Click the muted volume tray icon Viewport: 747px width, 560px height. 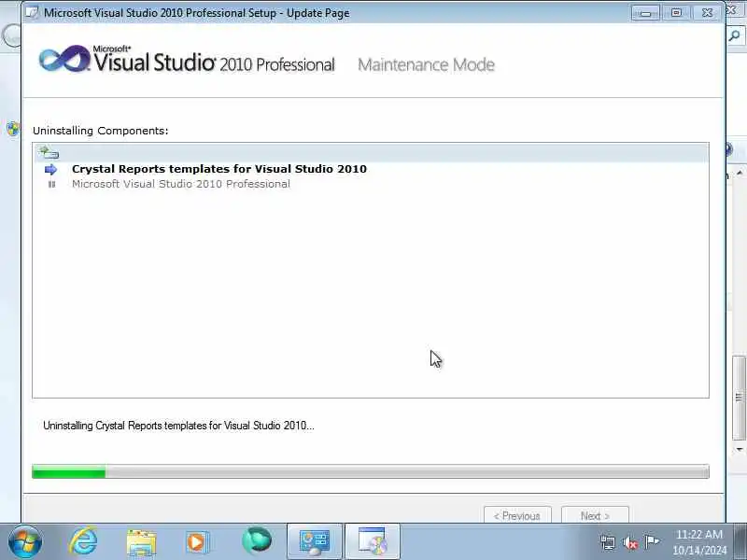pyautogui.click(x=630, y=542)
